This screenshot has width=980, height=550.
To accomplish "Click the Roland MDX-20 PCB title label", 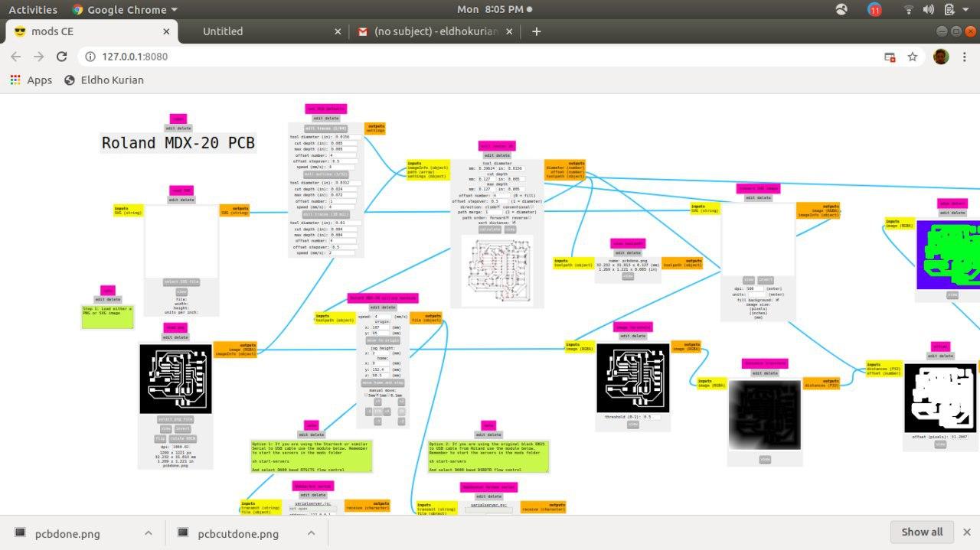I will (178, 143).
